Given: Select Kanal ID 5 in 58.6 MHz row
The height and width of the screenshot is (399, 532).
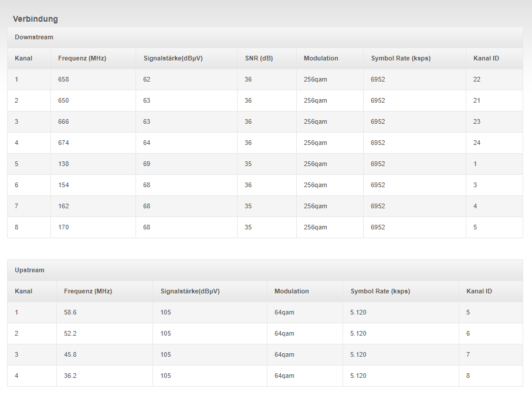Looking at the screenshot, I should click(468, 312).
